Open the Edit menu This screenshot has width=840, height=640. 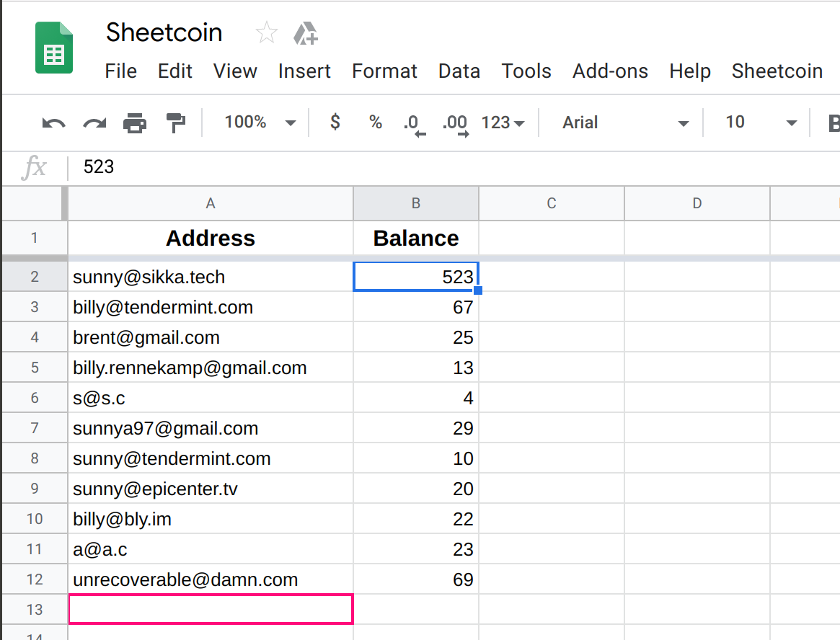tap(174, 71)
